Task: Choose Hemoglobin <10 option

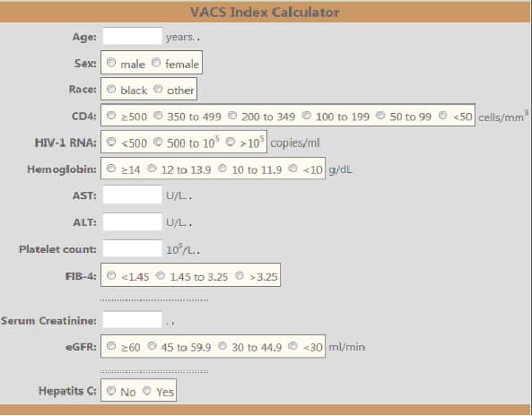Action: click(292, 169)
